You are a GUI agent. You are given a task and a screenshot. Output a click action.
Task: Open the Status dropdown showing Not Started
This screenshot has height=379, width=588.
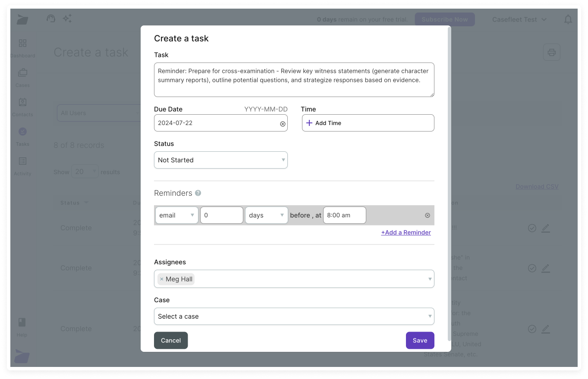pos(220,160)
